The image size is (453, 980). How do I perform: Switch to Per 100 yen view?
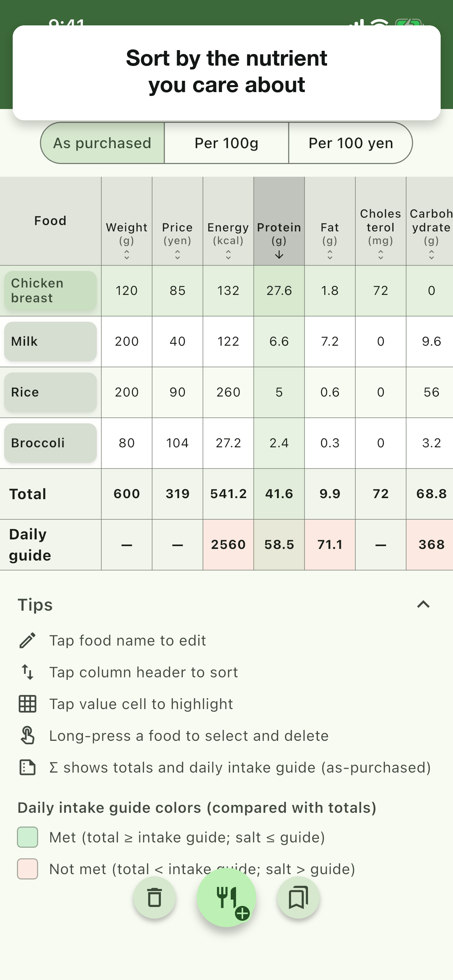351,143
